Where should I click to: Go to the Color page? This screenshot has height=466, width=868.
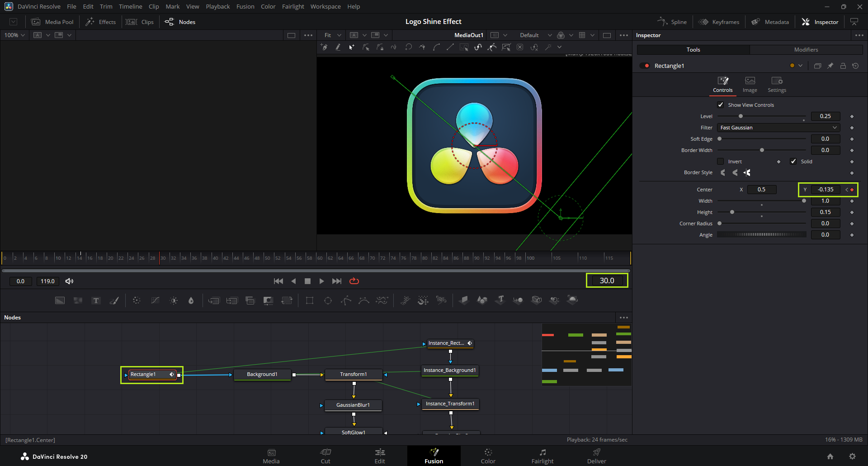[x=488, y=456]
